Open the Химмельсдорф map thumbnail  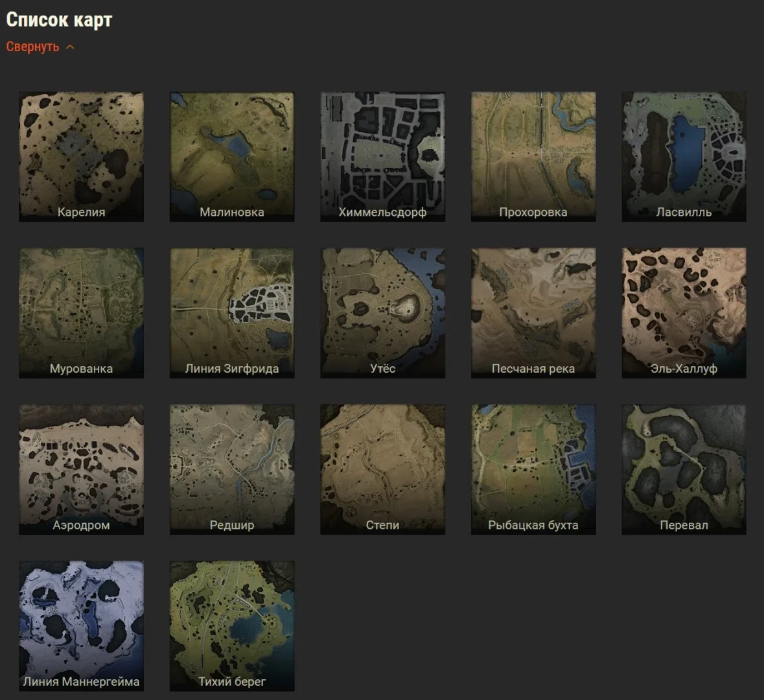click(382, 156)
